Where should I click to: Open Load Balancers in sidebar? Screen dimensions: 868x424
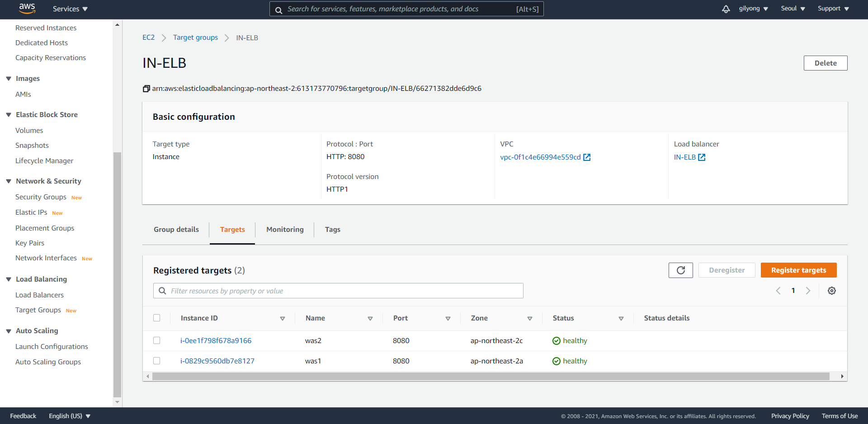pos(39,295)
